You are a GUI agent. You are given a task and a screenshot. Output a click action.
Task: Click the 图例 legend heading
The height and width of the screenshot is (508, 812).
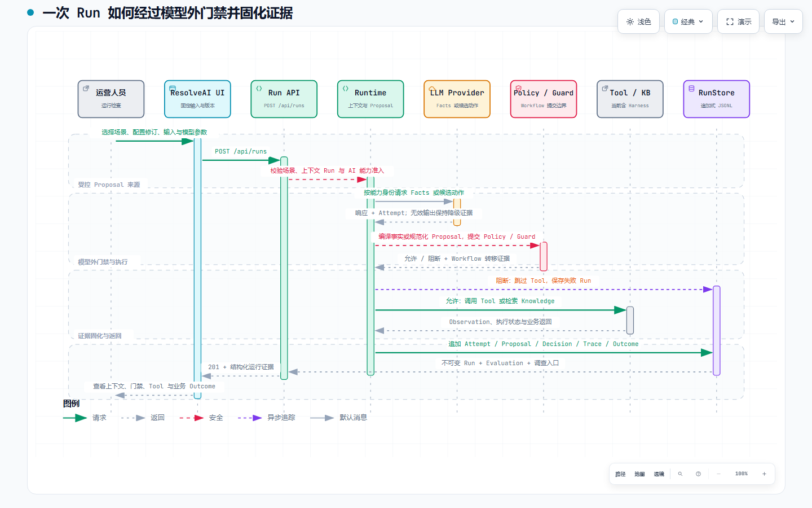pyautogui.click(x=71, y=403)
